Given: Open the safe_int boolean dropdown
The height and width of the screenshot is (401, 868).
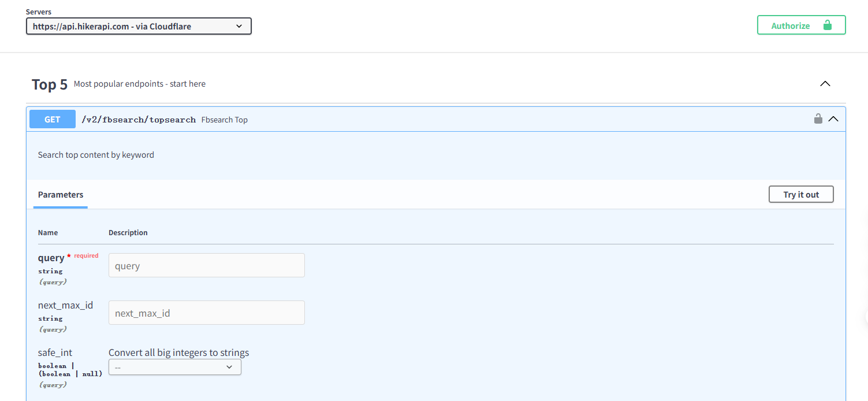Looking at the screenshot, I should tap(175, 367).
